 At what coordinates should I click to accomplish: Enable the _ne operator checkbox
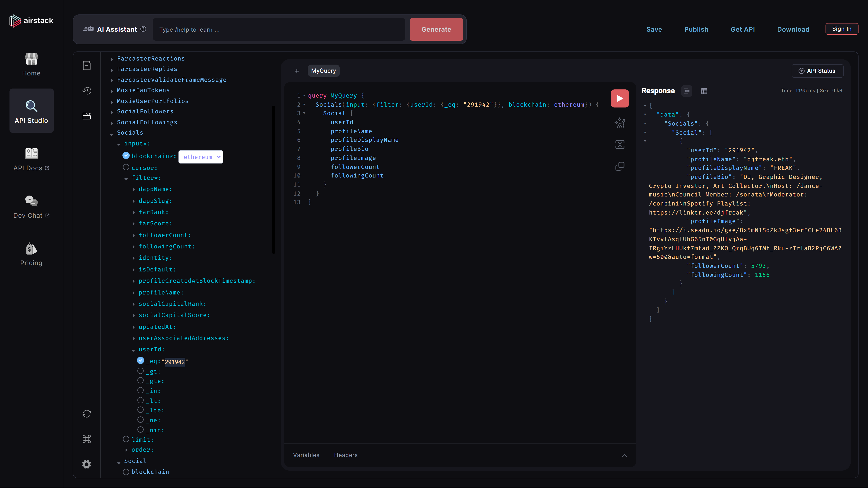(x=141, y=420)
